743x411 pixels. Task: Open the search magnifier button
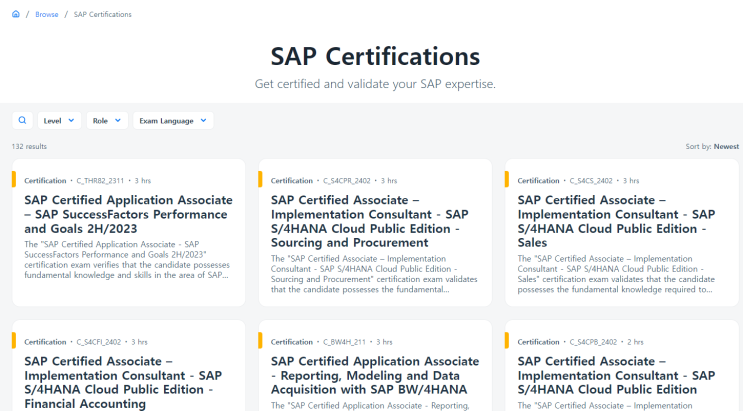click(x=22, y=120)
